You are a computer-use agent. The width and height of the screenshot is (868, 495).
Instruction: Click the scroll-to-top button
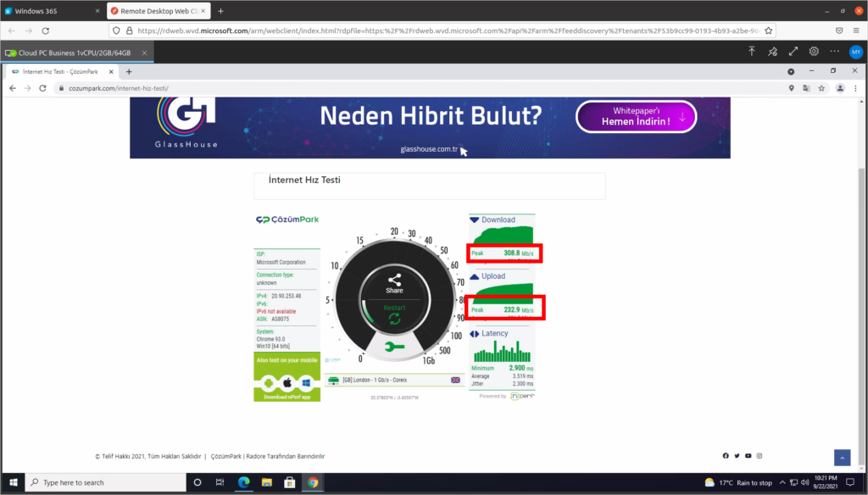[842, 458]
